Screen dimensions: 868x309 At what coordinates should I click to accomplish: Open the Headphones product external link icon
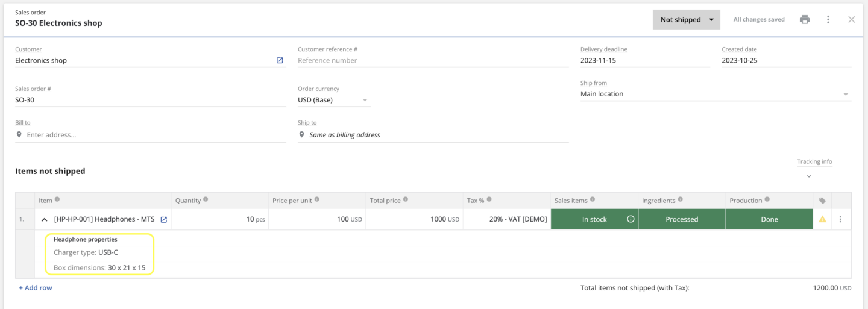pyautogui.click(x=163, y=220)
